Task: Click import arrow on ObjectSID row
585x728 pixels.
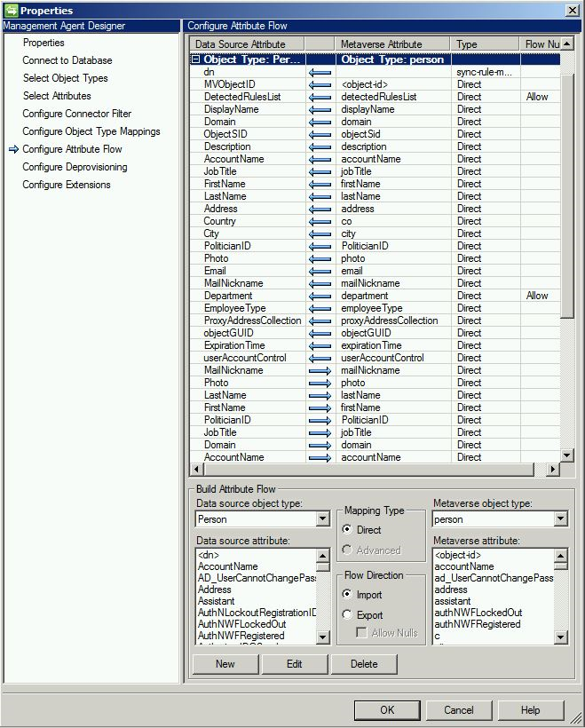Action: click(x=320, y=135)
